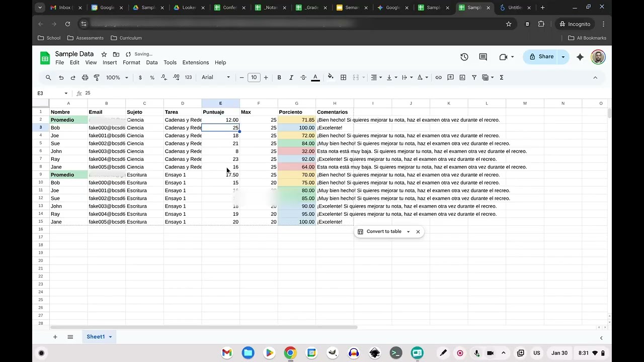The image size is (644, 362).
Task: Insert a comment from toolbar
Action: point(450,77)
